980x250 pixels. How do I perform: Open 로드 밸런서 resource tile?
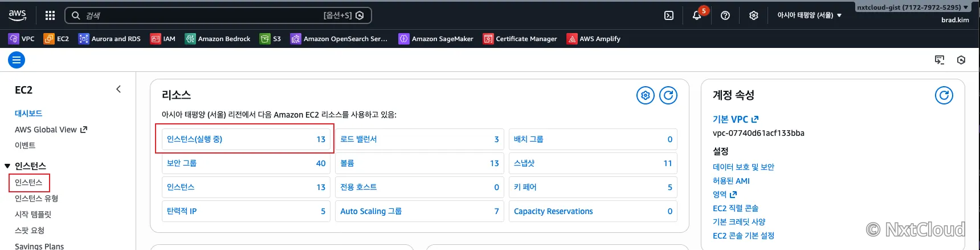coord(419,139)
